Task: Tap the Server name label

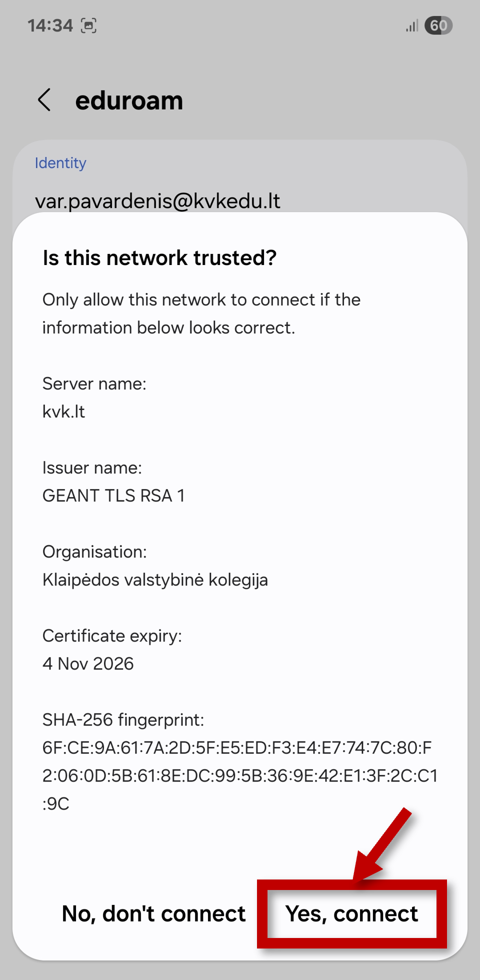Action: 94,383
